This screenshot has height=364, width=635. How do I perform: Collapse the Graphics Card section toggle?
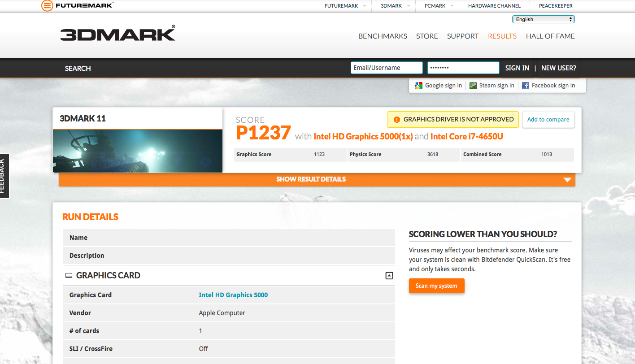[x=389, y=276]
